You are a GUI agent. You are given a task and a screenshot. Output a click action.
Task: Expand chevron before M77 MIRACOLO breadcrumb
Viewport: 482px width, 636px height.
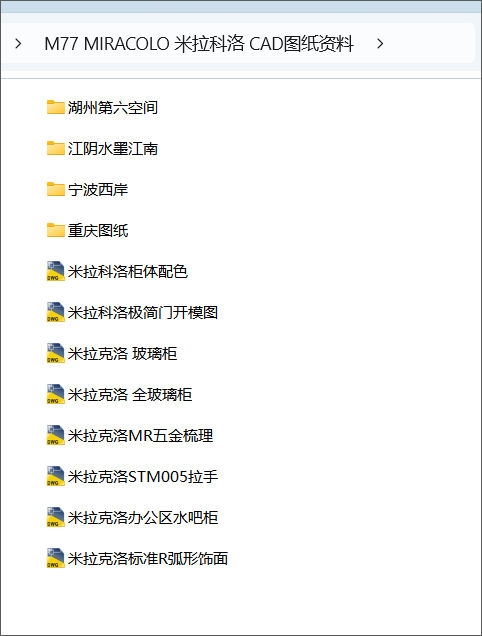pos(18,43)
